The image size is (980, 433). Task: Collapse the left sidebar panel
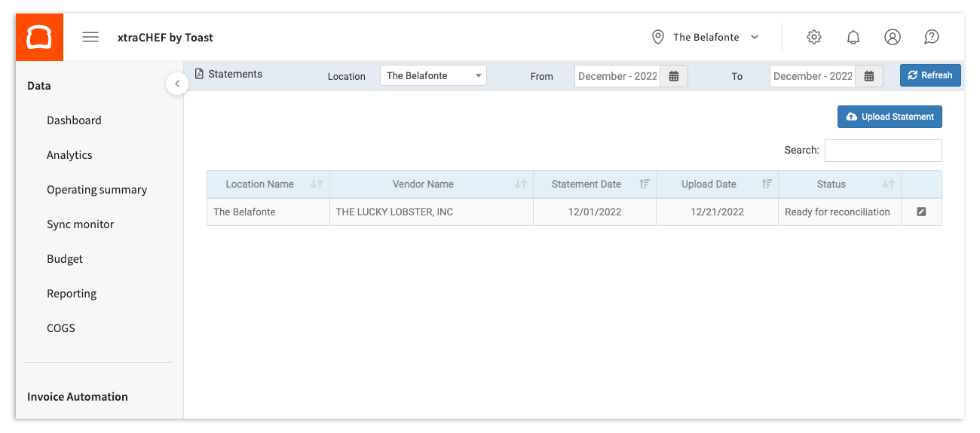pyautogui.click(x=176, y=84)
